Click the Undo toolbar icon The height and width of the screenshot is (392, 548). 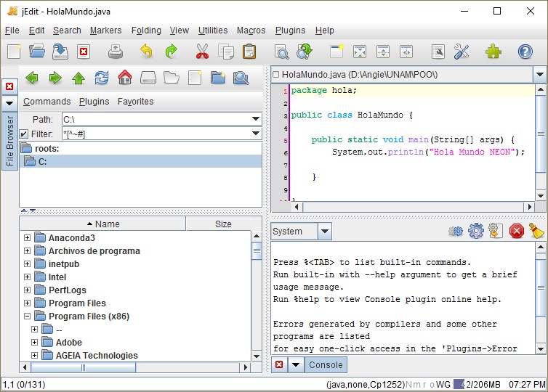tap(146, 51)
